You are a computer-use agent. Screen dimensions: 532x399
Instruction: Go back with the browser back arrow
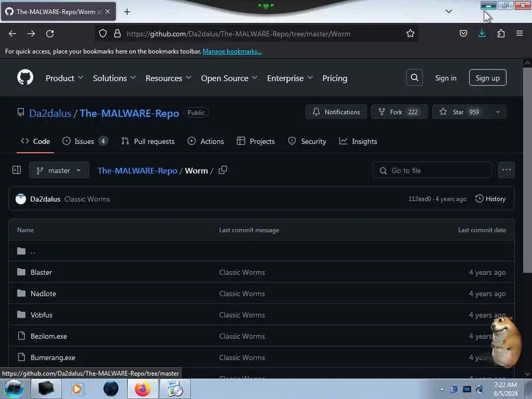tap(12, 34)
